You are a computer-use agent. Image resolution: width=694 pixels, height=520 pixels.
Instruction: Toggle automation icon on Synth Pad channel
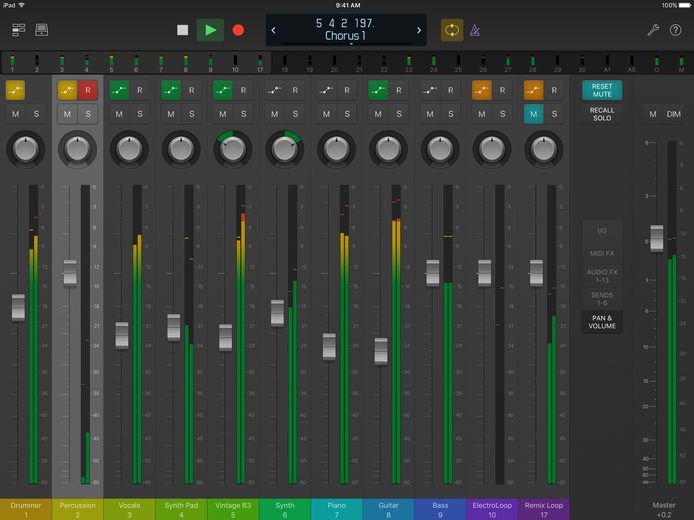click(x=171, y=90)
